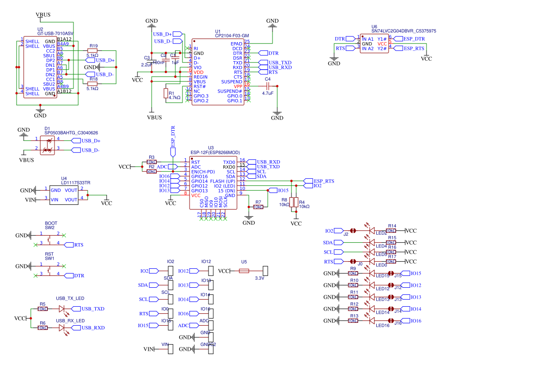This screenshot has width=554, height=392.
Task: Select the SW2 BOOT switch symbol
Action: [49, 239]
